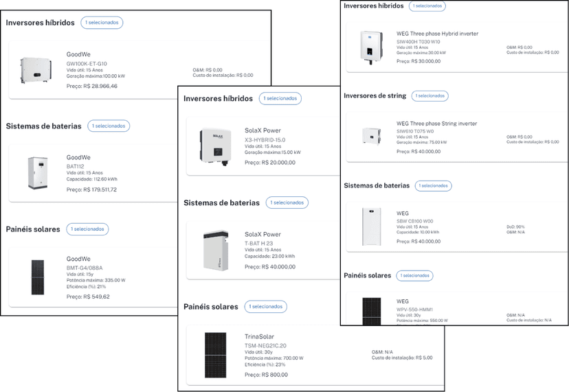Click the WEG WPV-550-HMM1 solar panel image

[371, 310]
